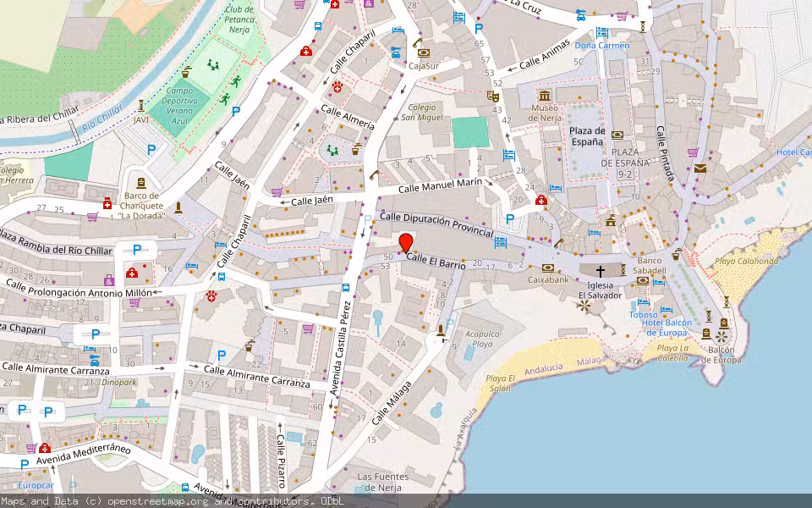Click the Doña Carmen label
This screenshot has height=508, width=812.
coord(601,45)
